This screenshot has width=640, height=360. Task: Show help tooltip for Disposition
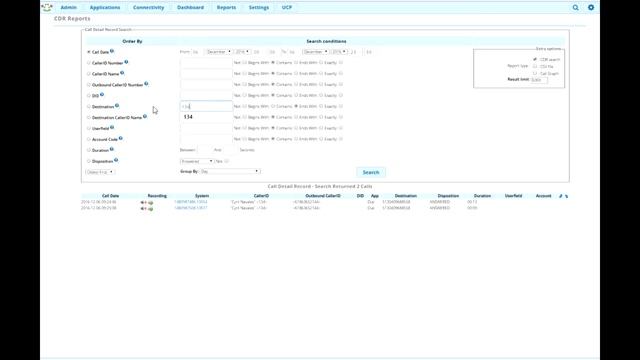coord(116,160)
